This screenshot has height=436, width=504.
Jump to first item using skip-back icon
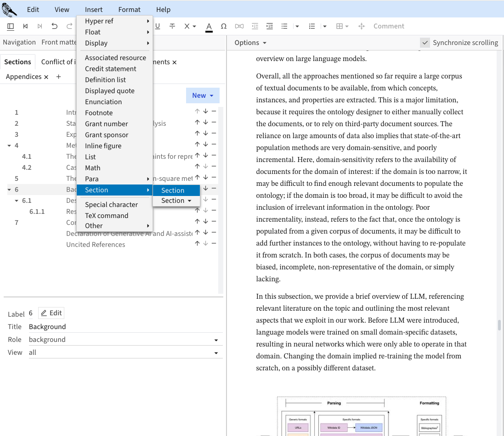[25, 26]
